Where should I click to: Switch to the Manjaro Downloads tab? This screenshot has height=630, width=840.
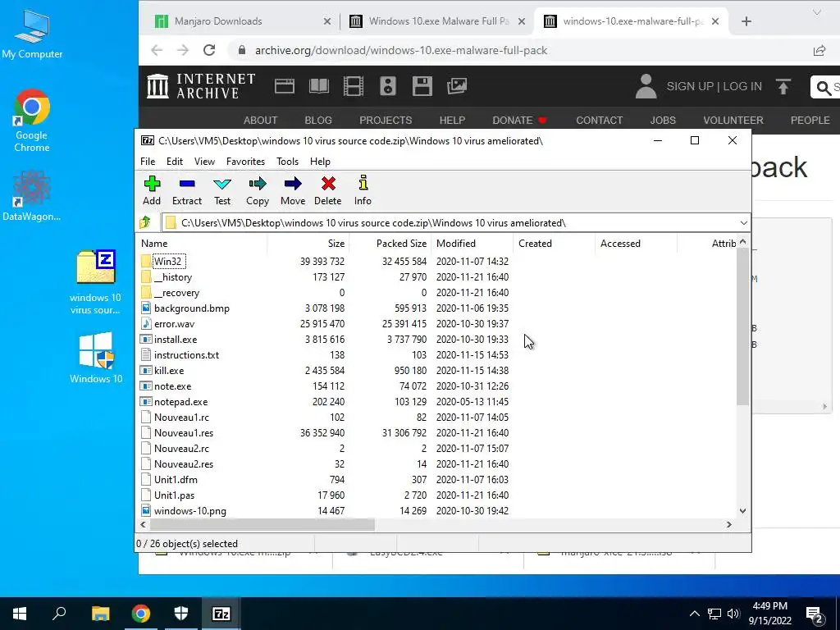[242, 21]
